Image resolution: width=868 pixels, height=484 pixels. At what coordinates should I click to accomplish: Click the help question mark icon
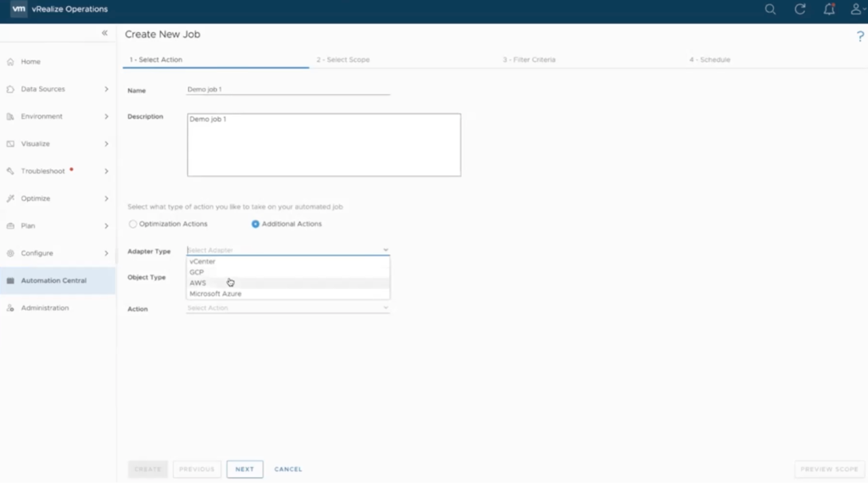860,36
